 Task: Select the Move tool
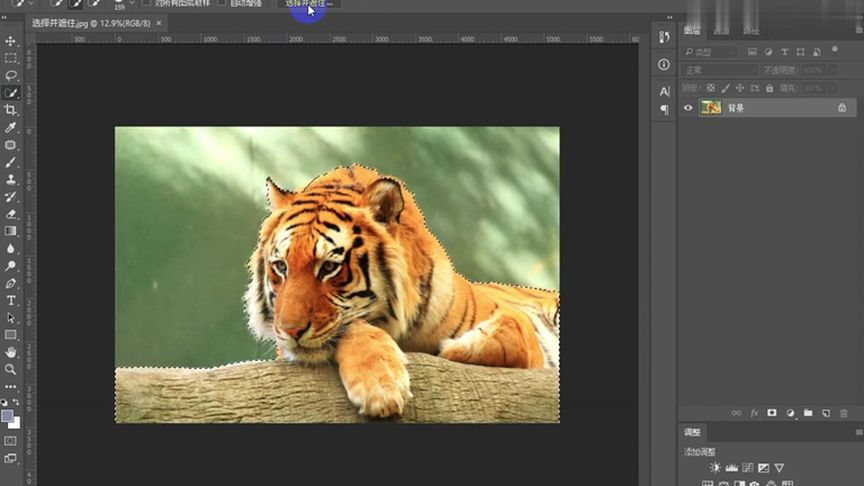coord(11,41)
